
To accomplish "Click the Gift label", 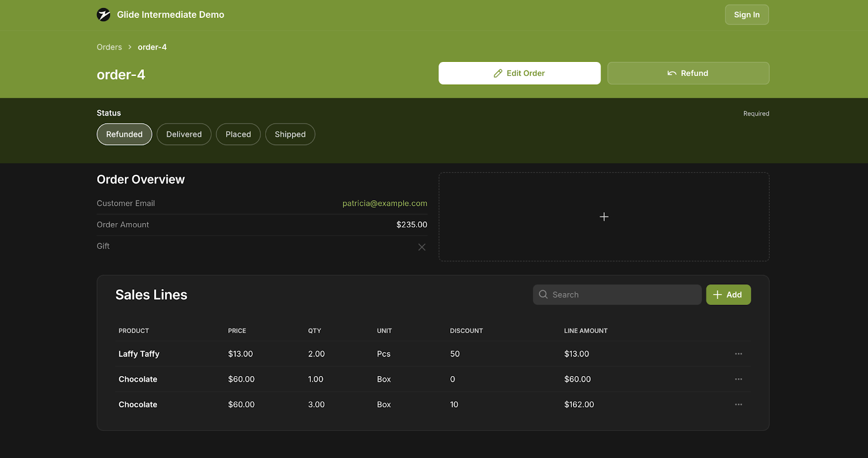I will (x=103, y=246).
